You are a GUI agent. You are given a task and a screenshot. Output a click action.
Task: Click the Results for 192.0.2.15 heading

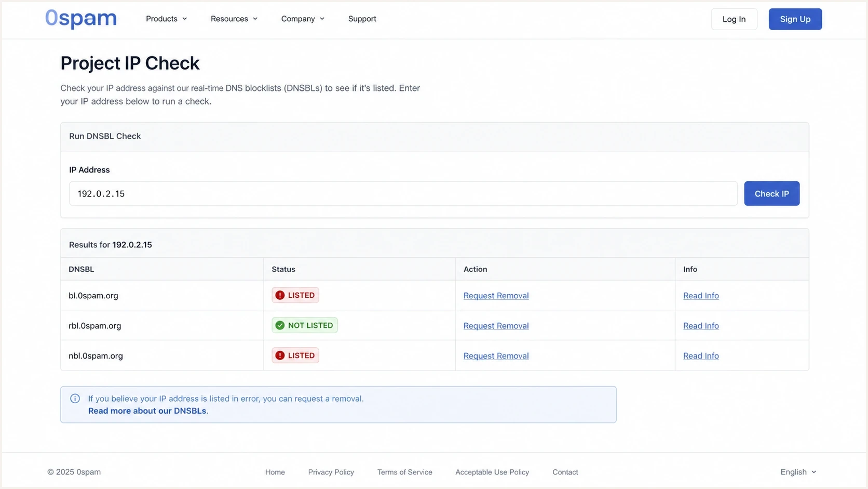(x=111, y=245)
